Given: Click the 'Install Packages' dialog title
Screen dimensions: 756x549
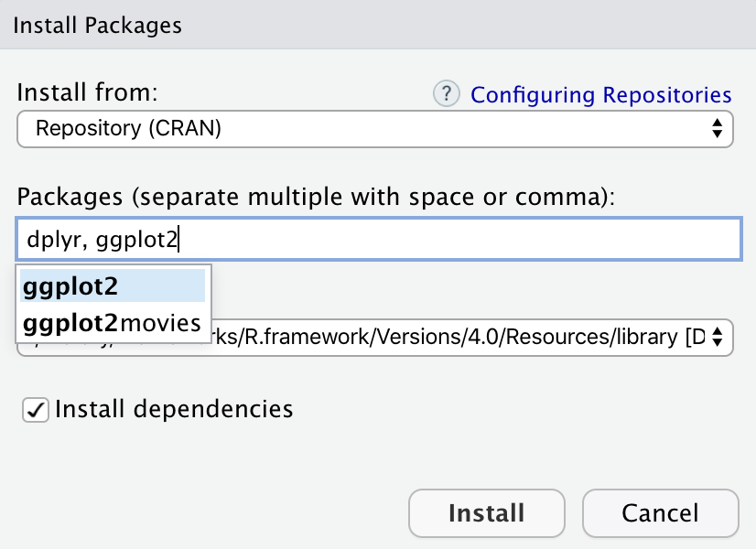Looking at the screenshot, I should pos(97,26).
